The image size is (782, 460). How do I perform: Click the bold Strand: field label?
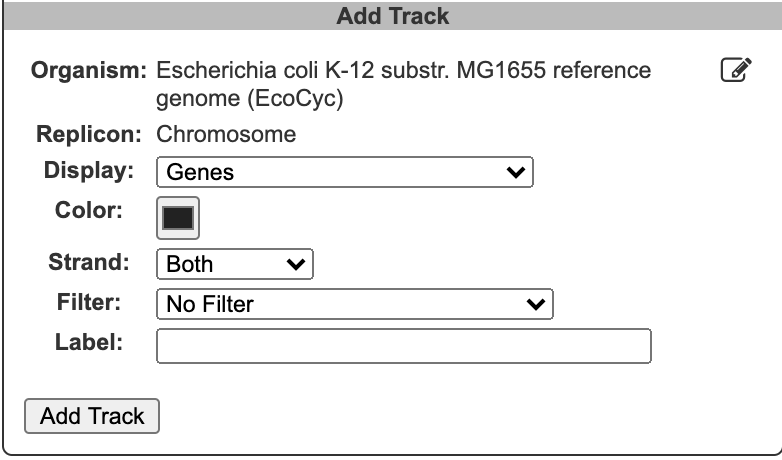(x=91, y=262)
